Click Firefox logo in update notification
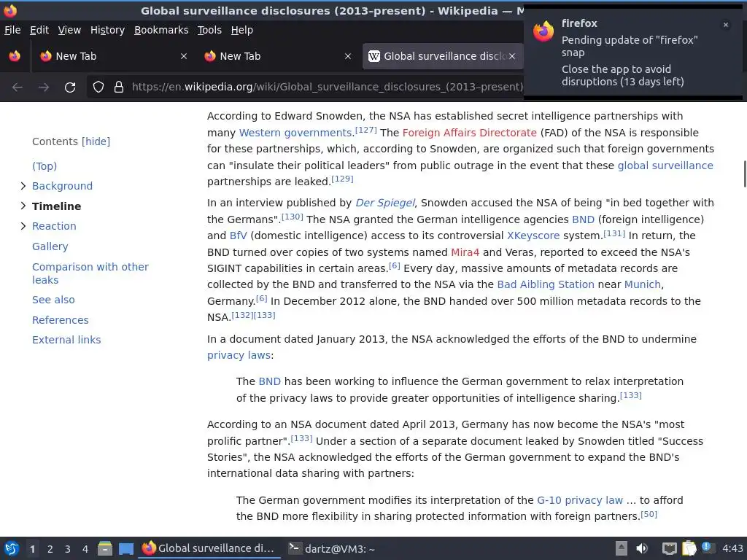 543,31
